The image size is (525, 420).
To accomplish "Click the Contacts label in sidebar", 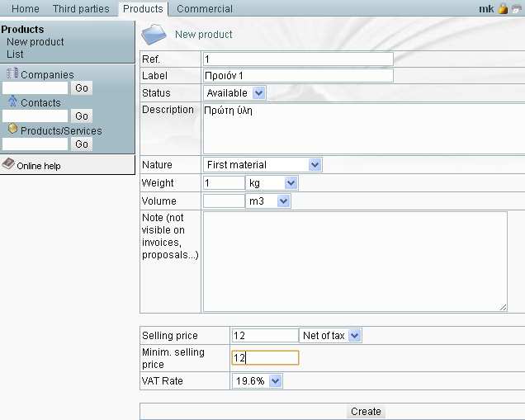I will point(40,103).
